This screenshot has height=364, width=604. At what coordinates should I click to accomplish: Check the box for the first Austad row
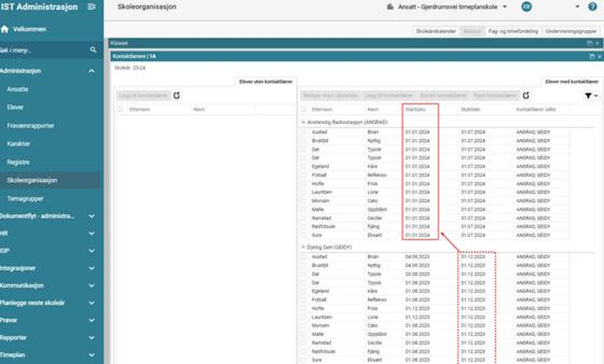tap(304, 131)
